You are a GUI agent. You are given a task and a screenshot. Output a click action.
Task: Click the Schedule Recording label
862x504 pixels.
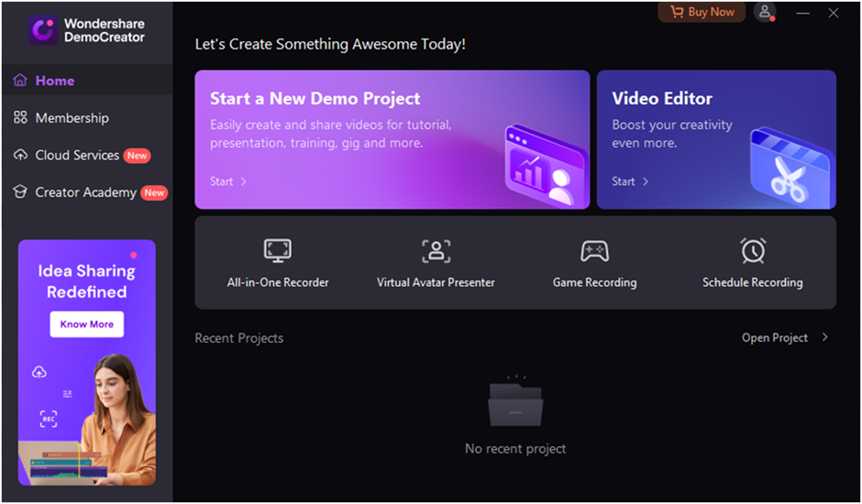(x=753, y=282)
